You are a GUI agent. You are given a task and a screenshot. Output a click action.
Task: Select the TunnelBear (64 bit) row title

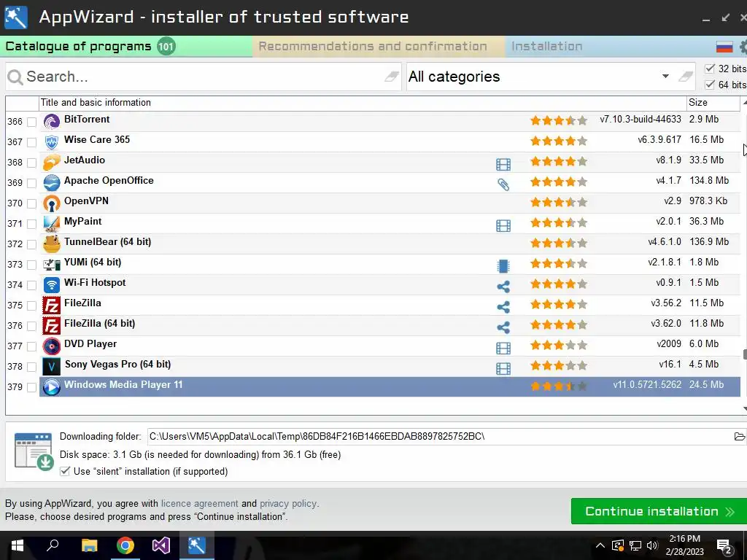[x=108, y=242]
